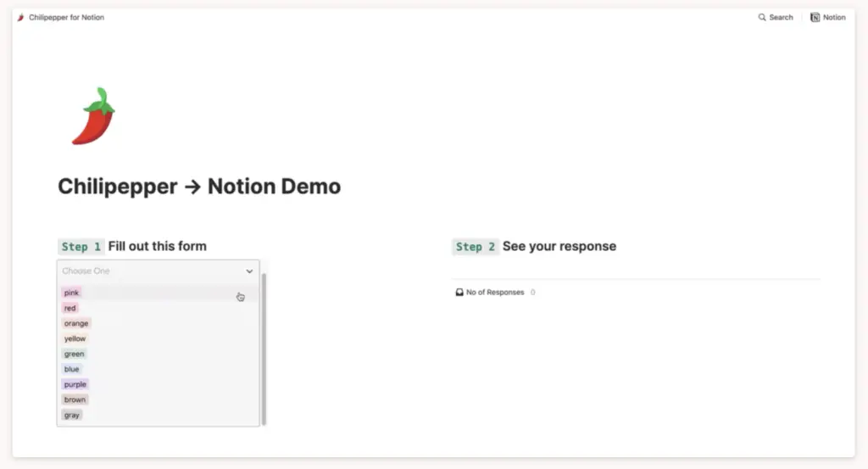Select the blue option

click(71, 369)
